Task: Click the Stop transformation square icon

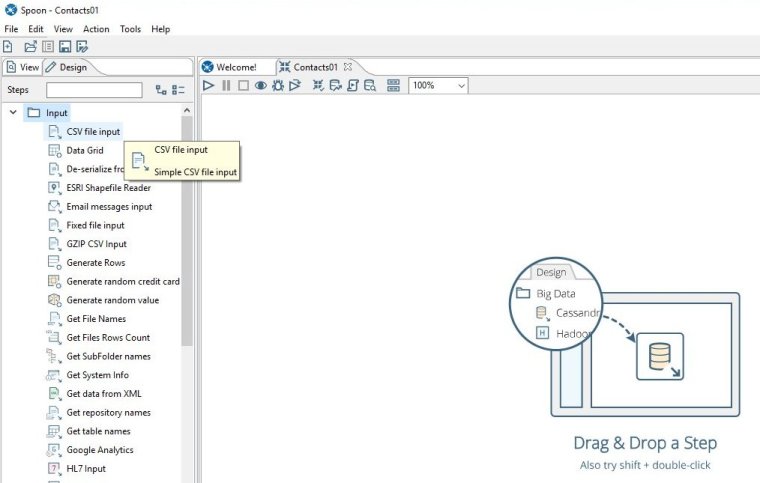Action: click(x=243, y=86)
